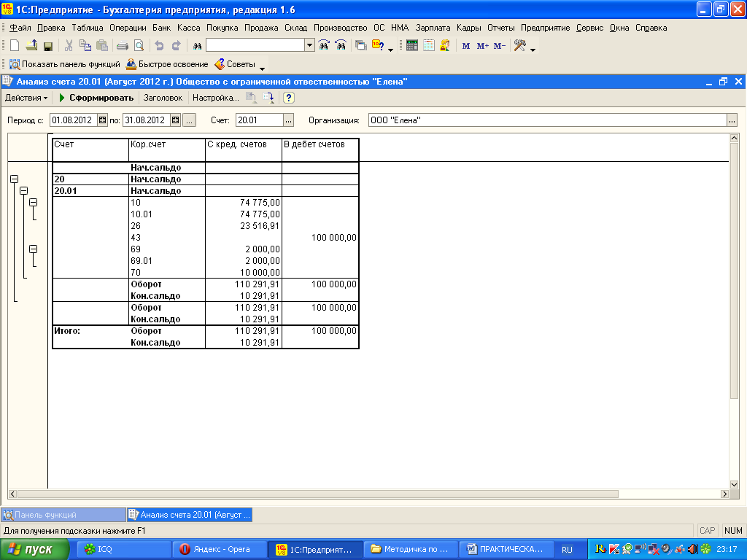Click Показать панель функций
The height and width of the screenshot is (560, 747).
point(65,64)
